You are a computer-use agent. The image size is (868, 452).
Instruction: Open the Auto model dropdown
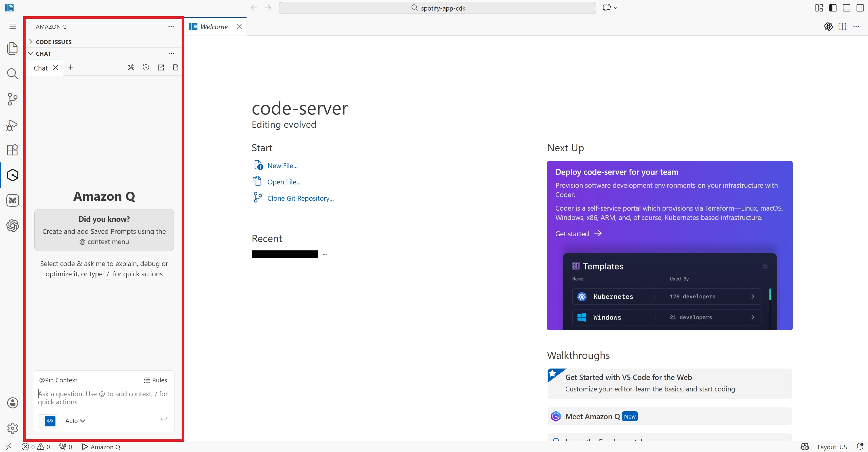coord(75,421)
